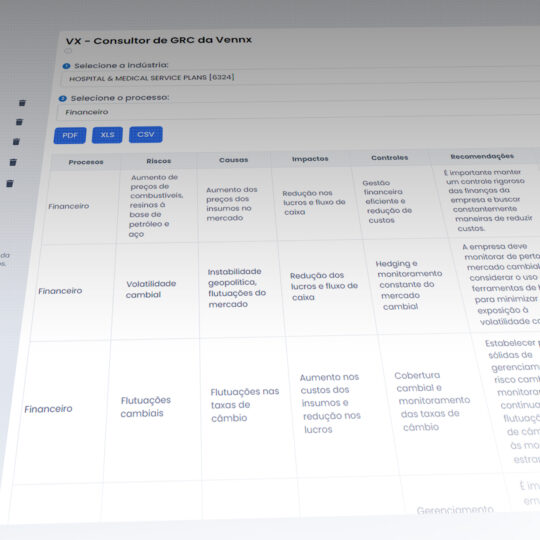
Task: Click the 'É importante manter um controle rigoroso' recommendation
Action: pyautogui.click(x=488, y=200)
